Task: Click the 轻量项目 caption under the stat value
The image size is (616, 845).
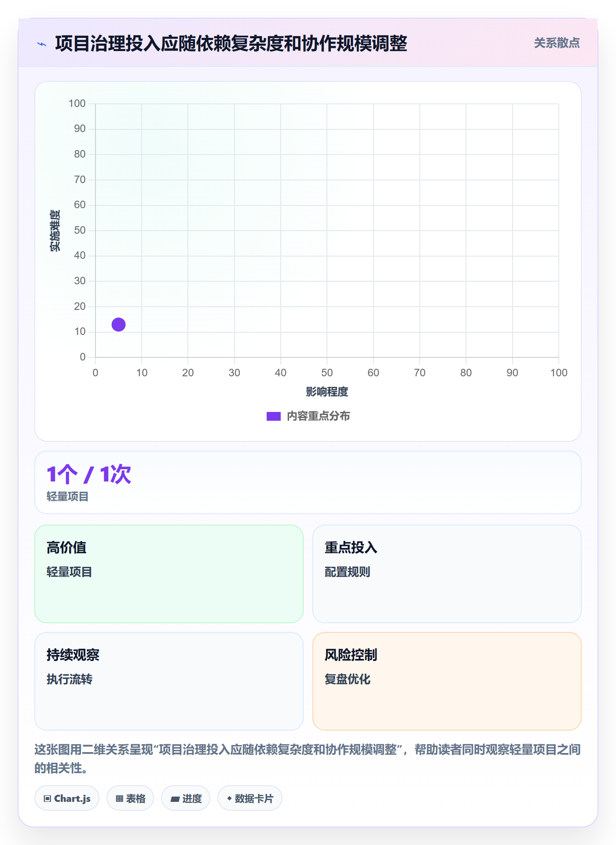Action: (68, 497)
